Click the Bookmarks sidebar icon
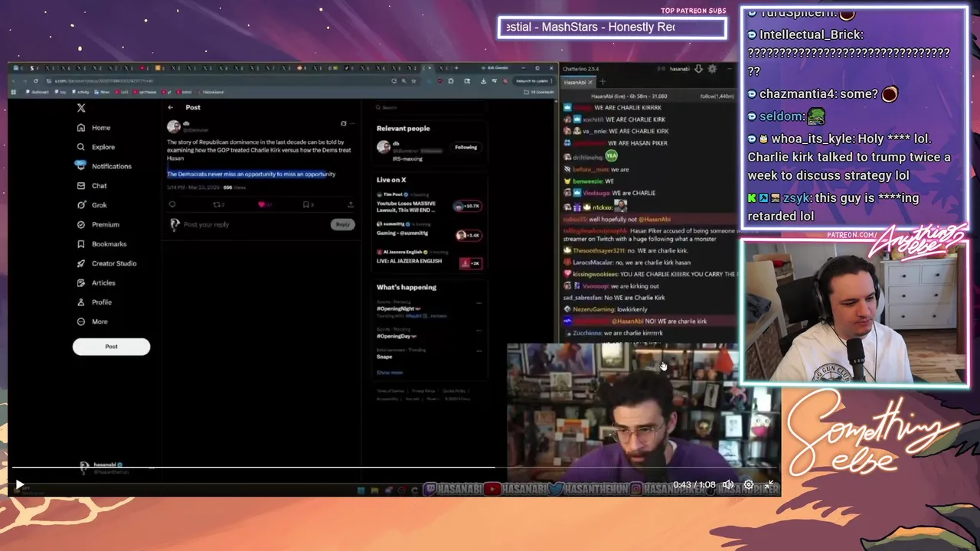Image resolution: width=980 pixels, height=551 pixels. (x=81, y=244)
